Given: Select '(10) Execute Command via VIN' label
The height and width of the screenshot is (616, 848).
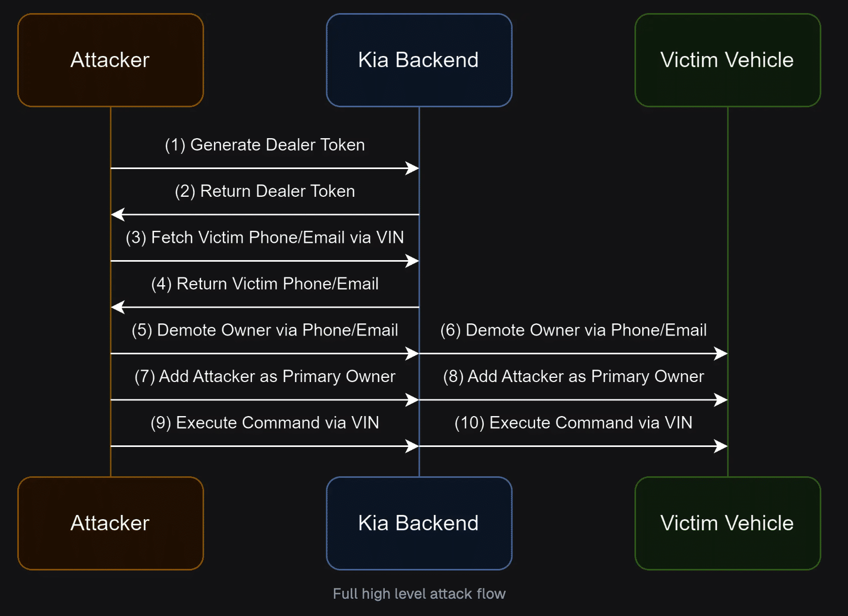Looking at the screenshot, I should point(573,423).
